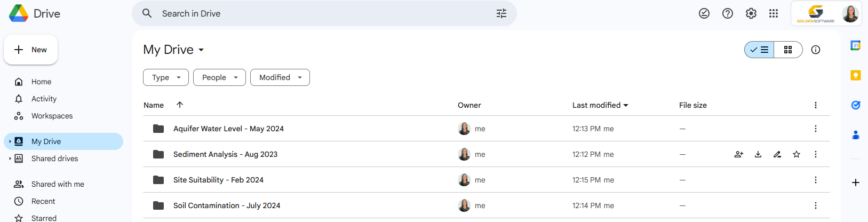The height and width of the screenshot is (222, 868).
Task: Share the Sediment Analysis folder
Action: pyautogui.click(x=739, y=154)
